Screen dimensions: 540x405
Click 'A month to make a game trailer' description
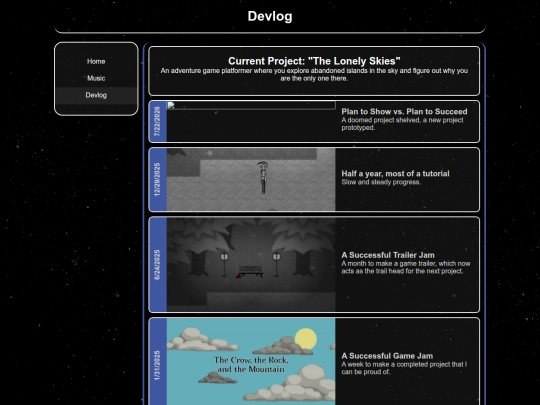(406, 268)
